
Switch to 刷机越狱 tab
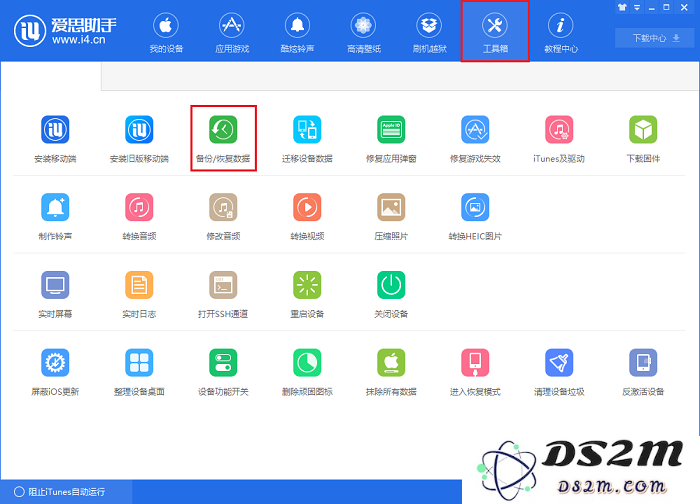(x=429, y=33)
